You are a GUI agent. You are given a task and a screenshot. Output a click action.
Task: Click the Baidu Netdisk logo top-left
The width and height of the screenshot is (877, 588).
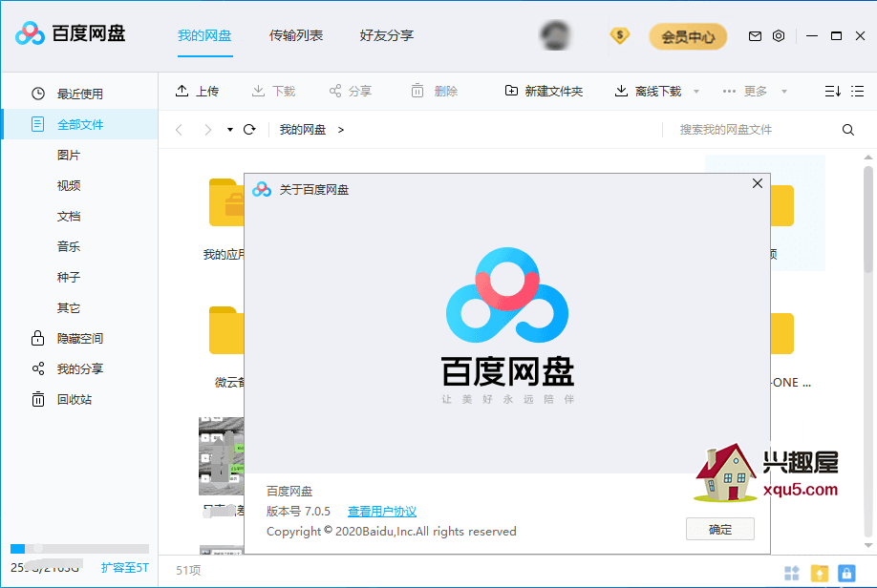(71, 33)
